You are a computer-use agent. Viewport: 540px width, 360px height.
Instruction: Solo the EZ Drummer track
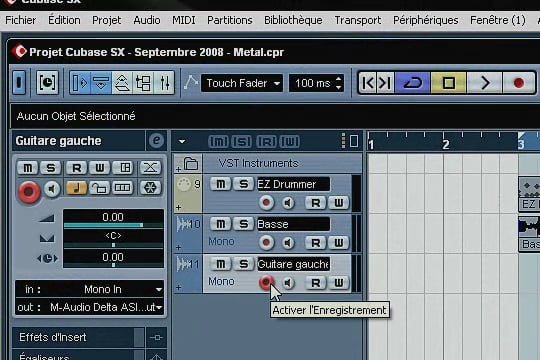coord(243,184)
